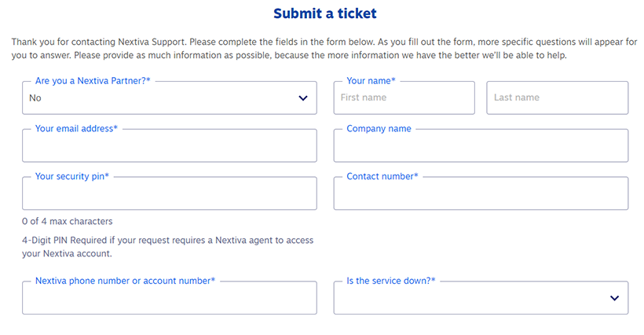Click the 'Your name*' field label
644x335 pixels.
pyautogui.click(x=371, y=81)
